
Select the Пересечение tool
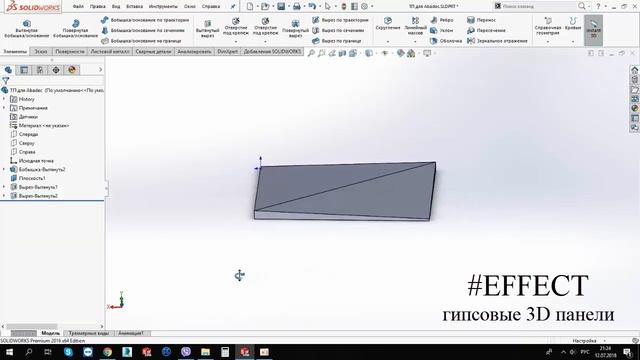point(487,30)
